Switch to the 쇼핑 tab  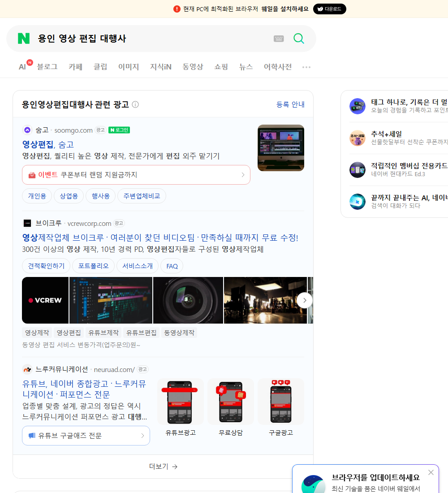(x=221, y=67)
